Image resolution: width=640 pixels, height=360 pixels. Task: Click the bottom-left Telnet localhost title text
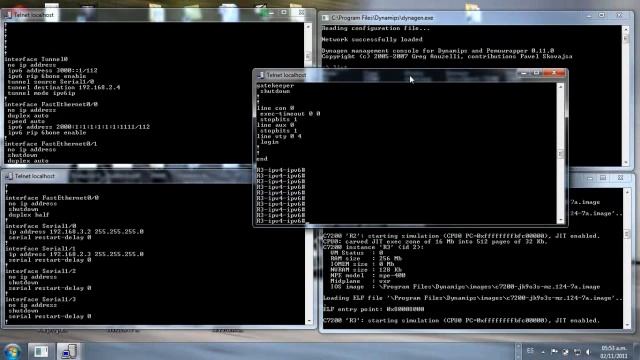coord(35,176)
